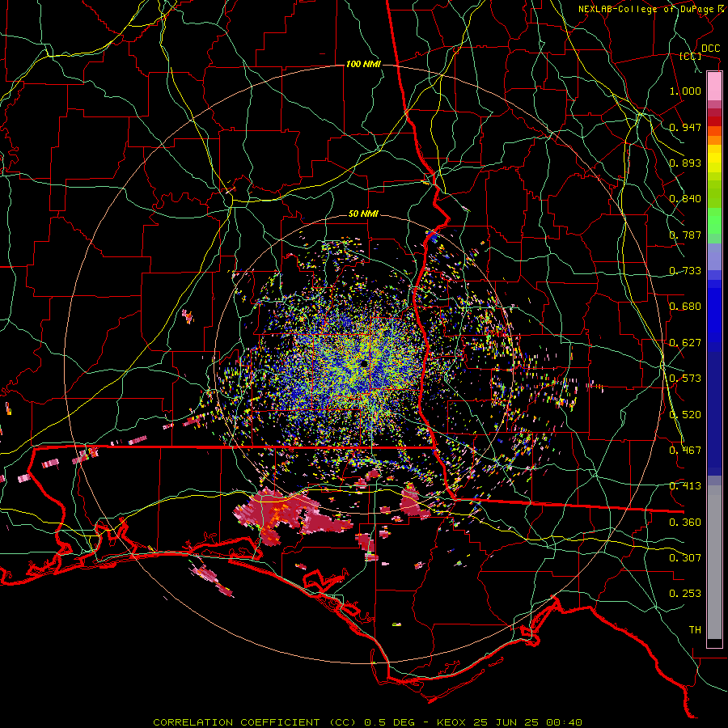The width and height of the screenshot is (728, 728).
Task: Click the DCC legend title
Action: [x=710, y=49]
